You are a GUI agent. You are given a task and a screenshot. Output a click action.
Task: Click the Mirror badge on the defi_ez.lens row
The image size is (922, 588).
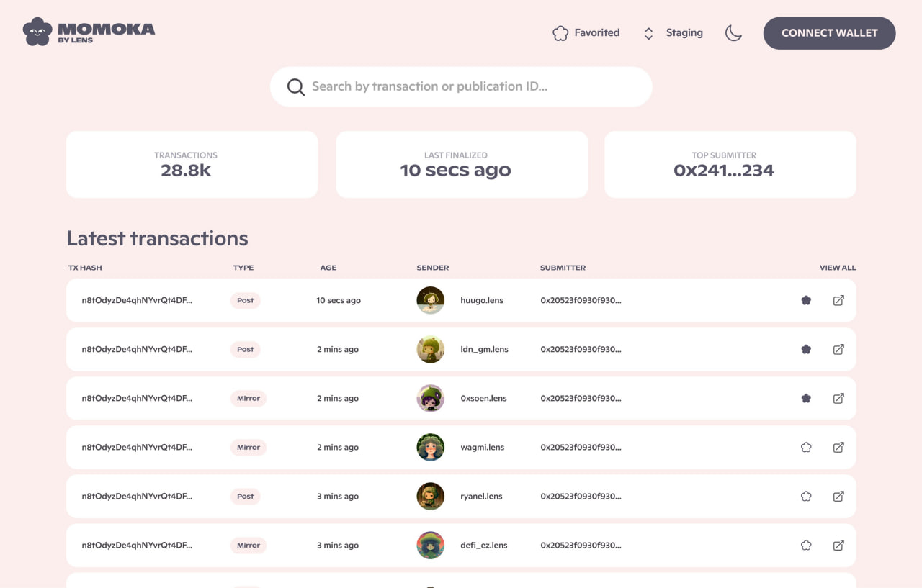pyautogui.click(x=248, y=545)
